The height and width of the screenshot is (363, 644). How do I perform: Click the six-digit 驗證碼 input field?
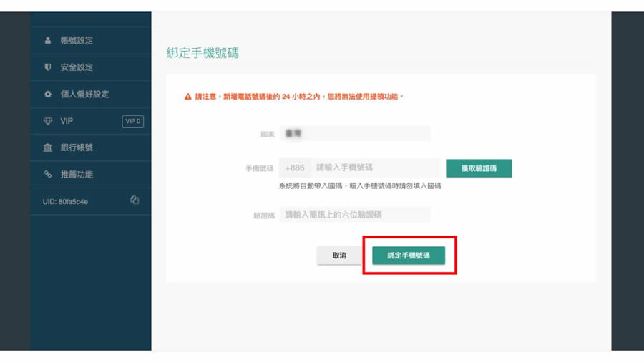click(x=355, y=215)
